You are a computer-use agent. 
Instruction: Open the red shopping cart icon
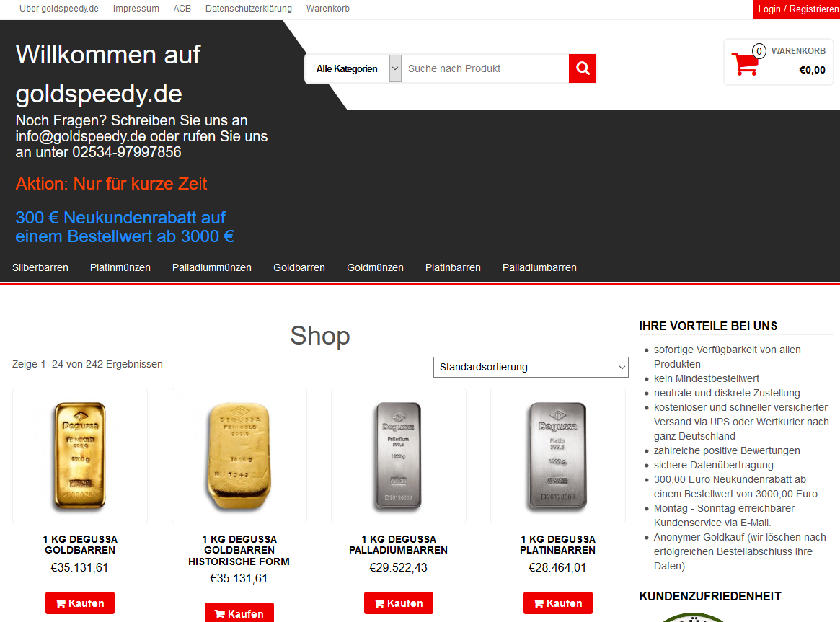(x=745, y=64)
